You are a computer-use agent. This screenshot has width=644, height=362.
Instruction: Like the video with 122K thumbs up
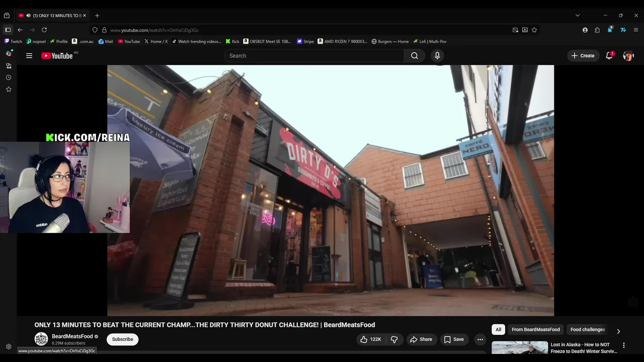click(x=370, y=339)
